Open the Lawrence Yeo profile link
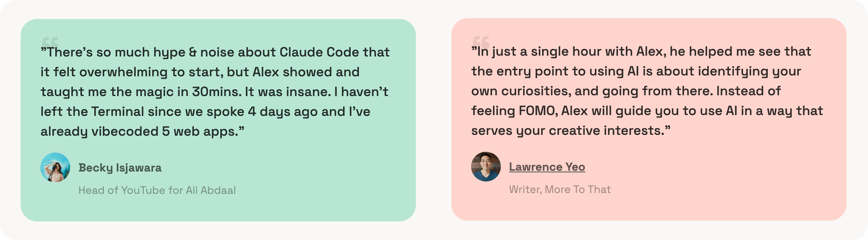 click(x=547, y=167)
